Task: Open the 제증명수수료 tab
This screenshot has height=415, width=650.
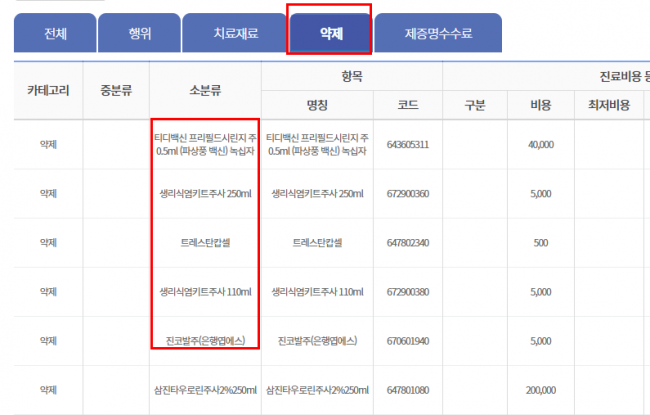Action: coord(438,33)
